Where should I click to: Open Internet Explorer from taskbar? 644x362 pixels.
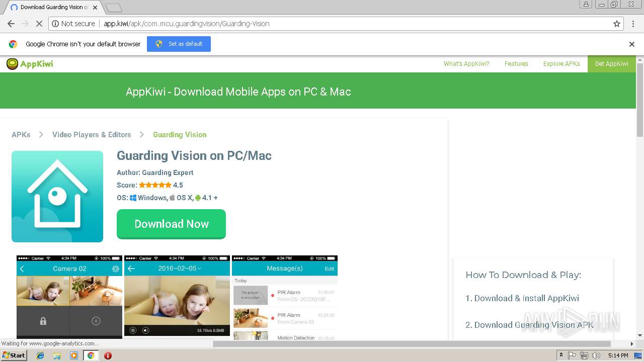40,355
